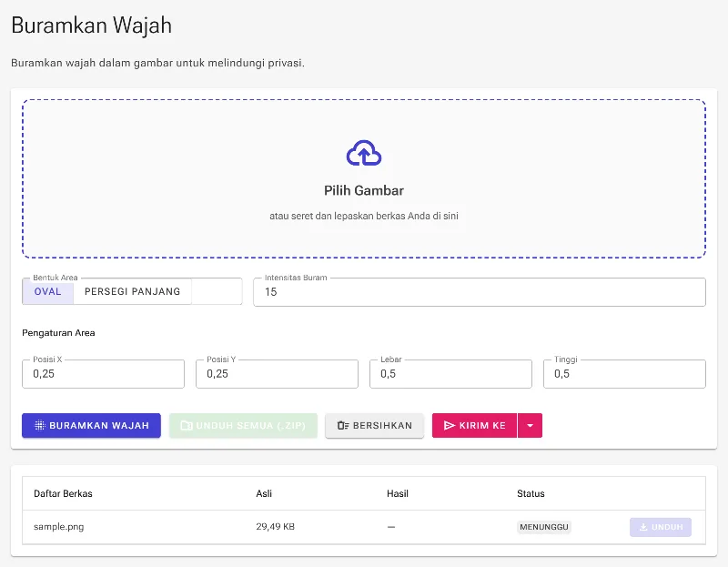Image resolution: width=728 pixels, height=567 pixels.
Task: Click the Hasil column header
Action: 398,493
